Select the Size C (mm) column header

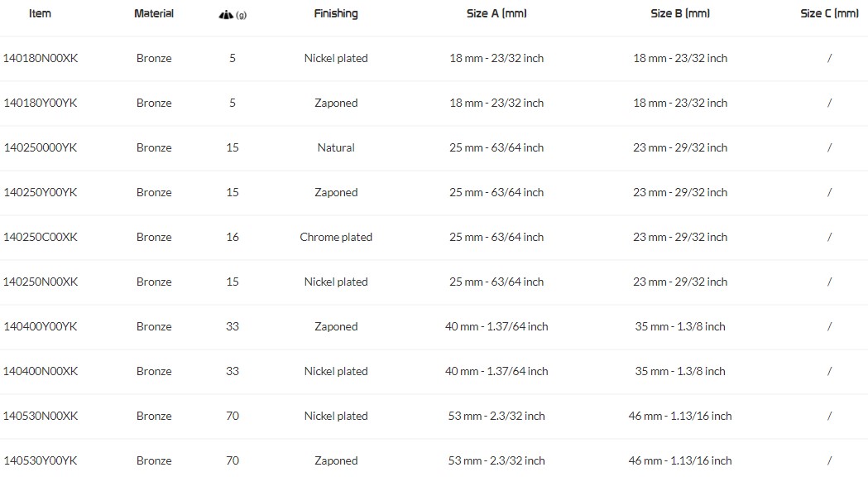point(829,13)
